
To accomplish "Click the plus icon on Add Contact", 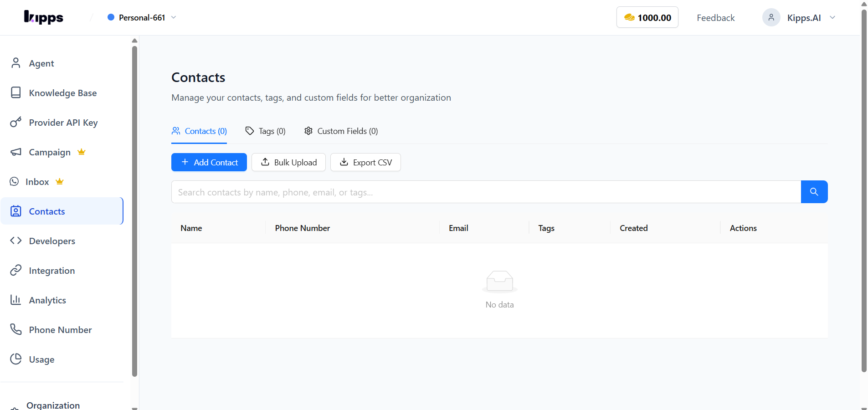I will [x=185, y=162].
